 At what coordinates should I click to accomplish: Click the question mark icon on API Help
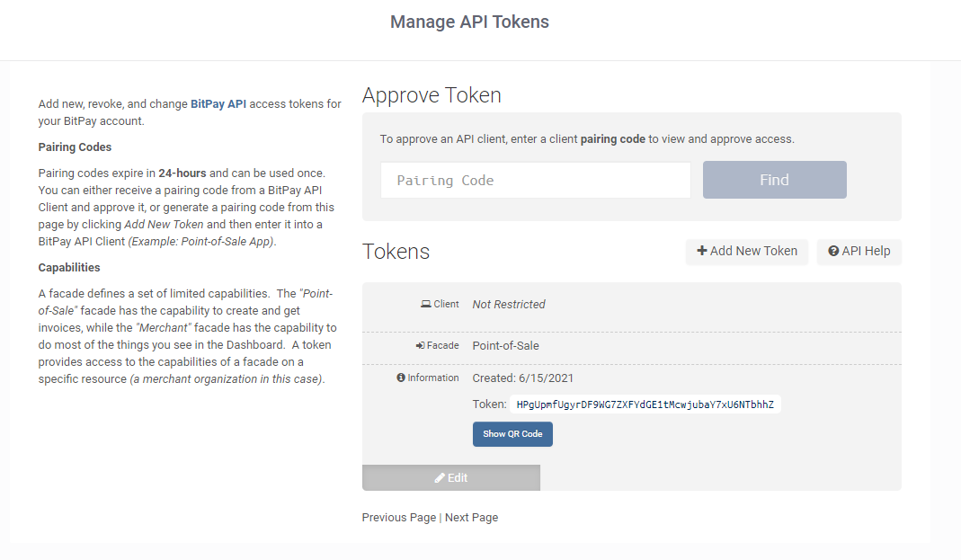point(833,251)
